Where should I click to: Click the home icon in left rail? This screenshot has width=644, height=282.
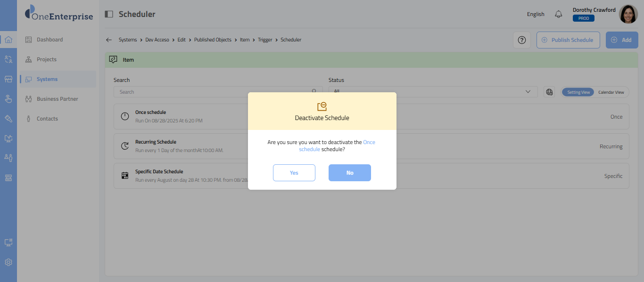pyautogui.click(x=8, y=40)
